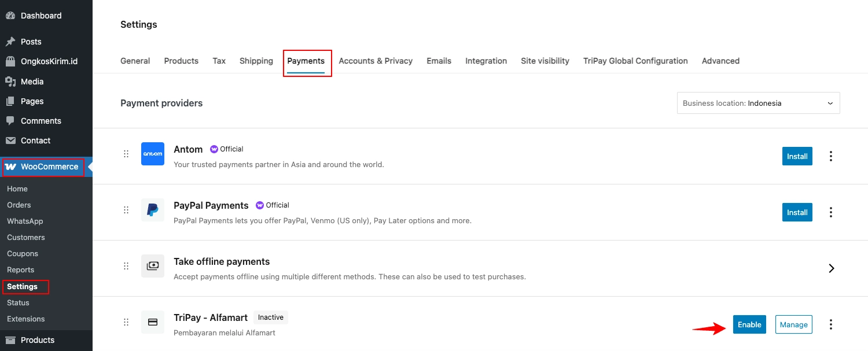This screenshot has width=868, height=351.
Task: Open the Extensions submenu link
Action: click(x=26, y=319)
